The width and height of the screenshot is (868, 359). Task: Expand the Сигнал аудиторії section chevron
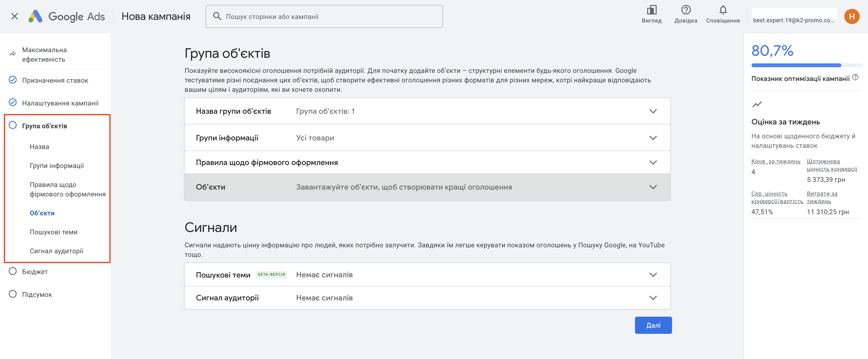click(653, 298)
